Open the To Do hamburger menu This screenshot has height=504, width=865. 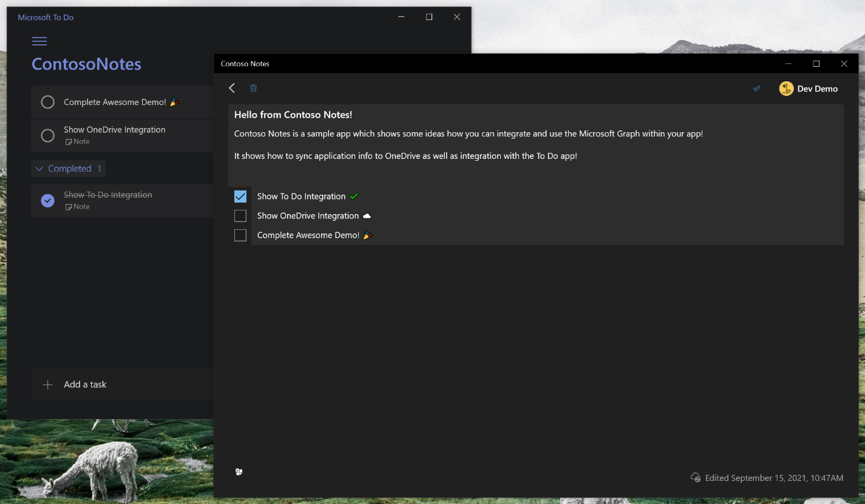[39, 41]
